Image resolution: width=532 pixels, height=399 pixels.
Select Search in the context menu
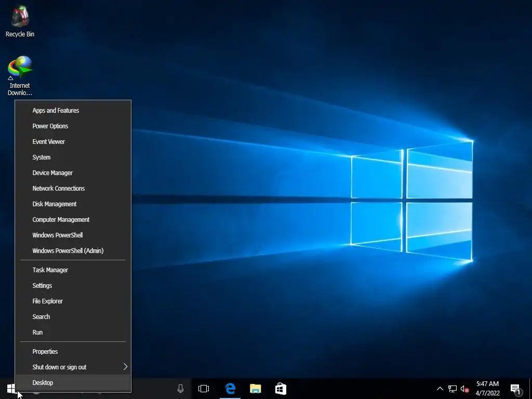(x=73, y=316)
